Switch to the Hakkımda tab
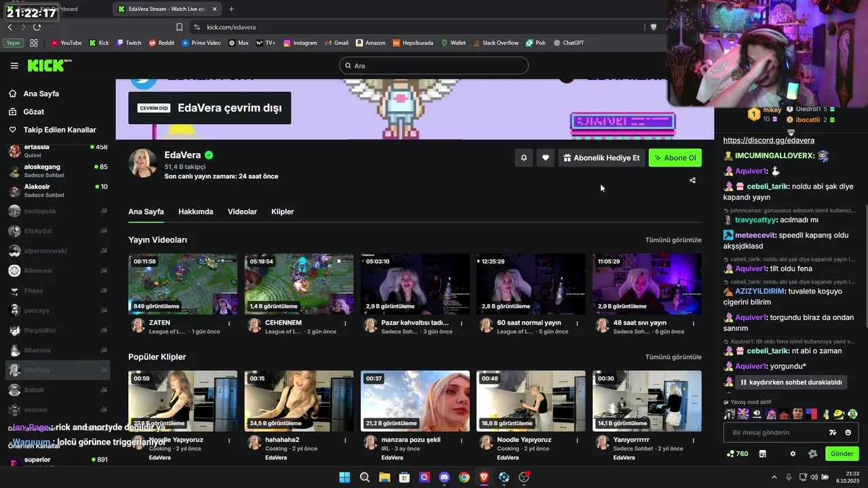Screen dimensions: 868x488 point(195,211)
